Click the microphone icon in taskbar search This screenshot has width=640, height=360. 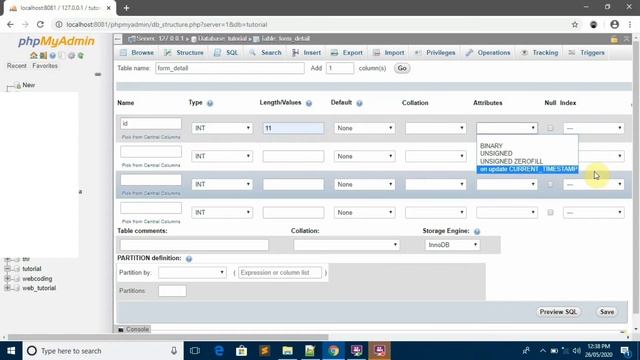(x=174, y=351)
